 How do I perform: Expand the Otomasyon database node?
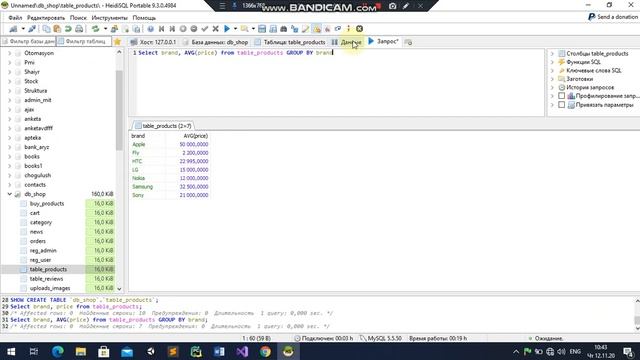[9, 53]
